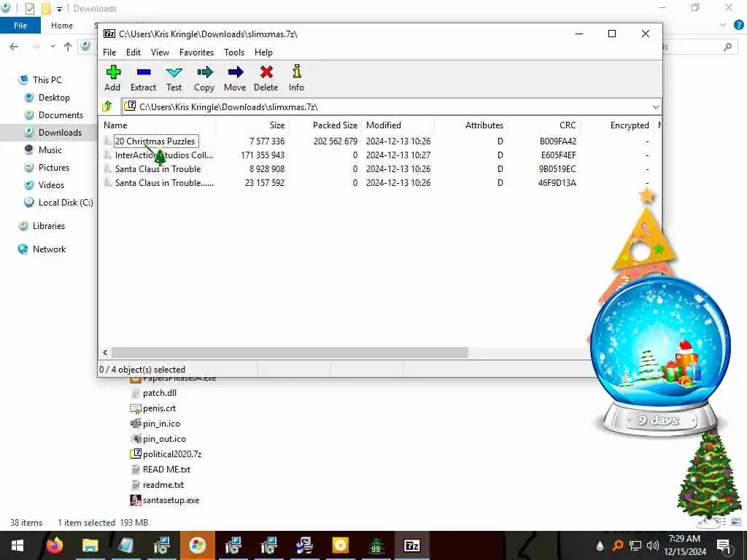This screenshot has height=560, width=747.
Task: Click the blue Extract toolbar button
Action: coord(144,79)
